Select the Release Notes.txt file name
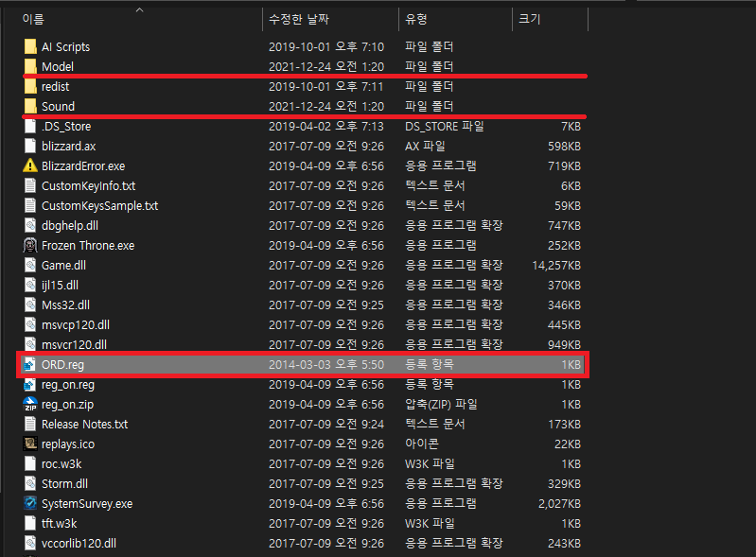Image resolution: width=756 pixels, height=557 pixels. point(84,424)
